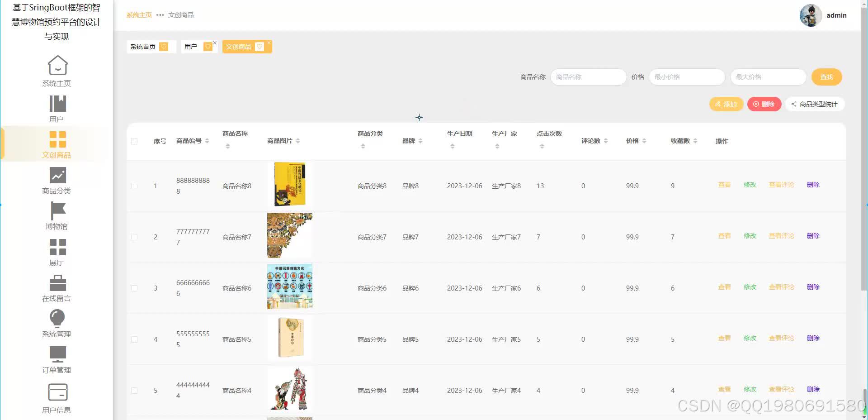868x420 pixels.
Task: Sort by 商品名称 column arrows
Action: point(228,146)
